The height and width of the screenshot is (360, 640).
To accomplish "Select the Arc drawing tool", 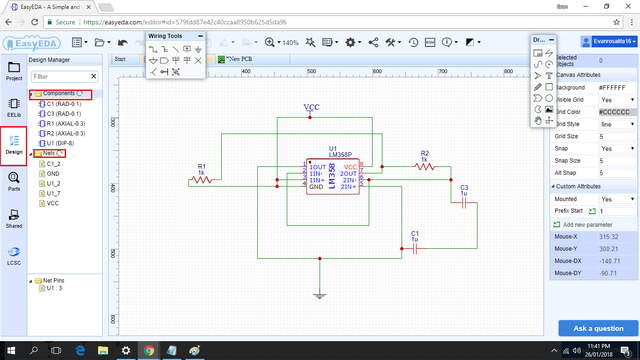I will (x=549, y=64).
